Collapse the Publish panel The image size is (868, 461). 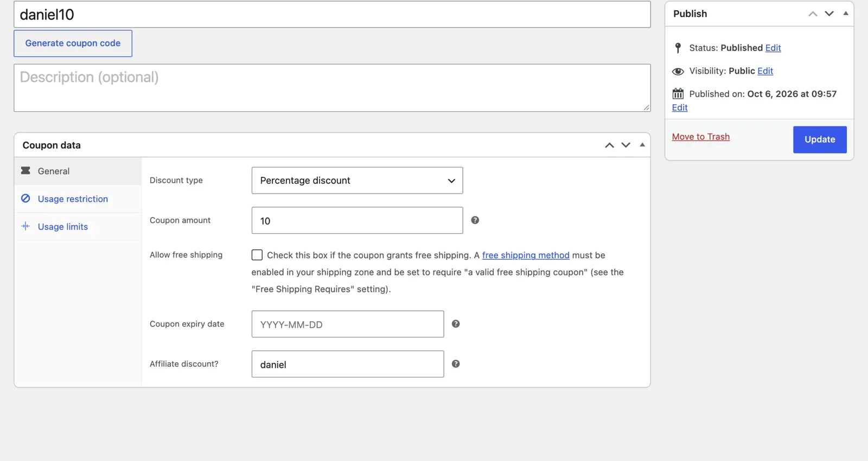(x=846, y=14)
